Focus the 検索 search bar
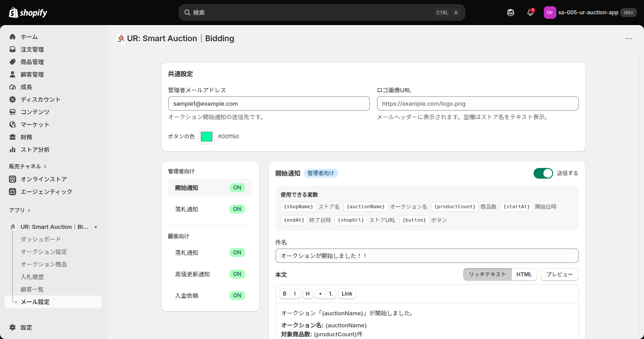The width and height of the screenshot is (644, 339). click(322, 13)
